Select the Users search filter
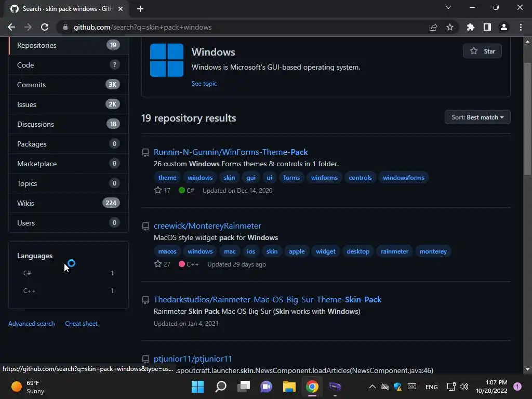This screenshot has height=399, width=532. click(69, 222)
